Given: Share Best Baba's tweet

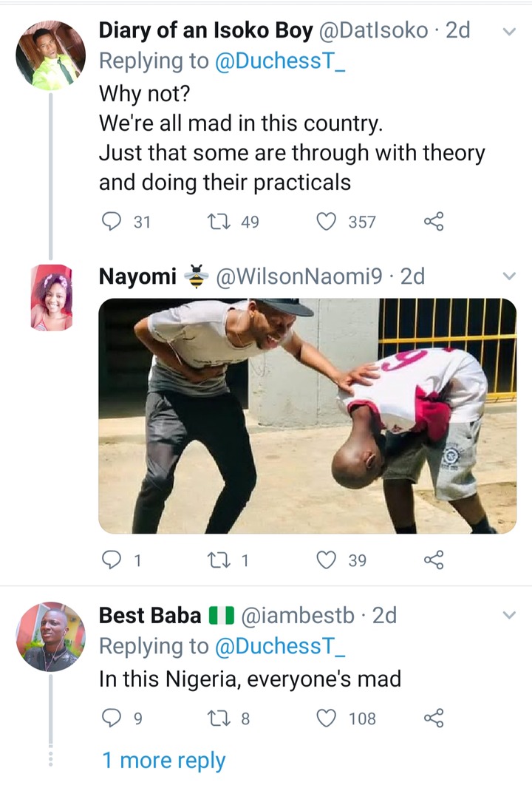Looking at the screenshot, I should pyautogui.click(x=434, y=718).
